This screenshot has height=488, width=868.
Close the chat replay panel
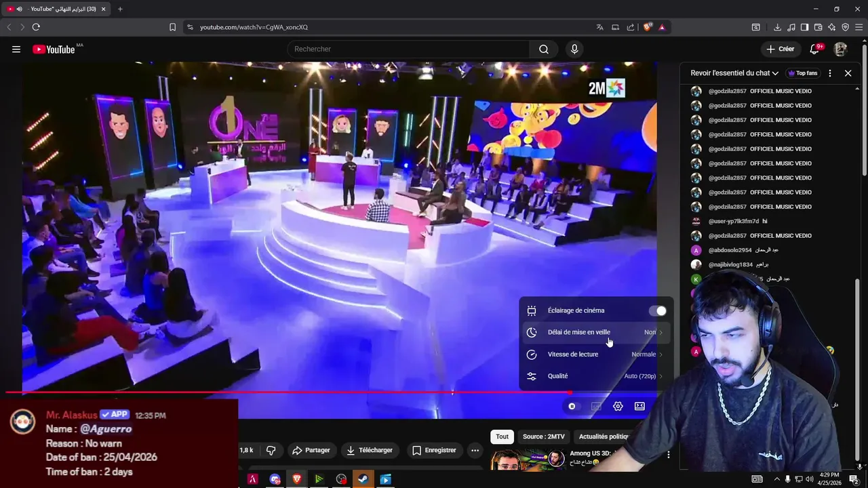point(848,73)
